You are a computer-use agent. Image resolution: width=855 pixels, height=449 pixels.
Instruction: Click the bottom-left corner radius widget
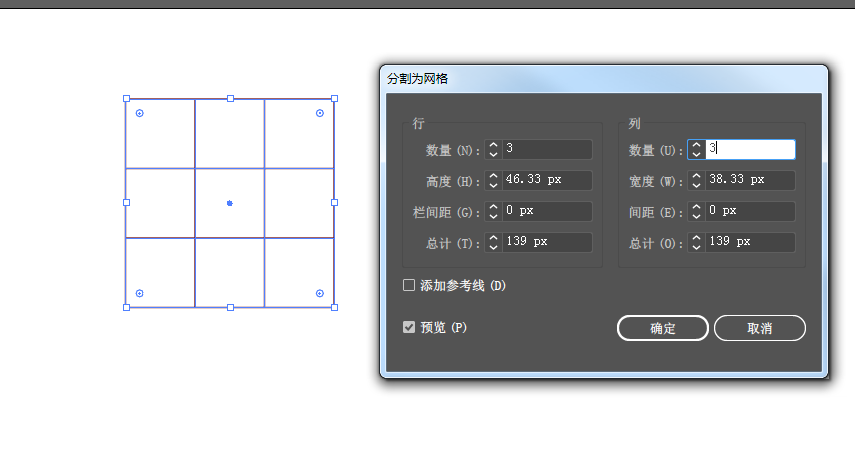point(140,294)
